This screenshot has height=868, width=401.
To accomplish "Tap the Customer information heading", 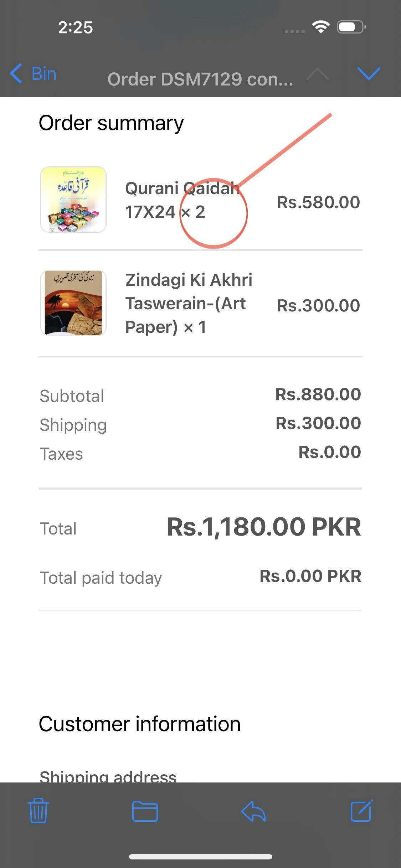I will click(x=140, y=724).
